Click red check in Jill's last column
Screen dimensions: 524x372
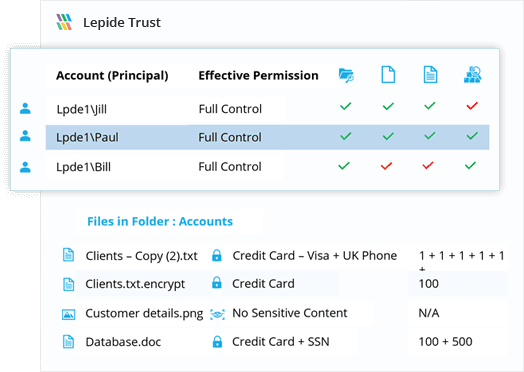(472, 106)
